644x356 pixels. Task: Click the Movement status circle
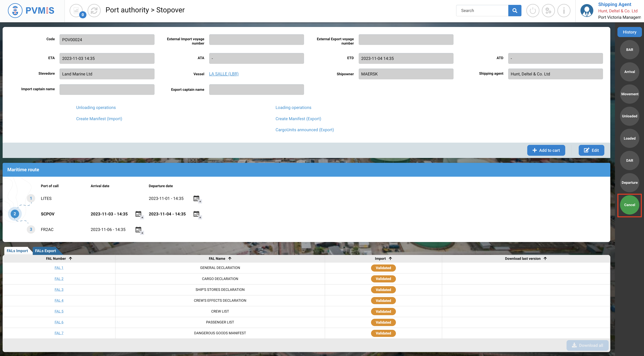coord(630,94)
